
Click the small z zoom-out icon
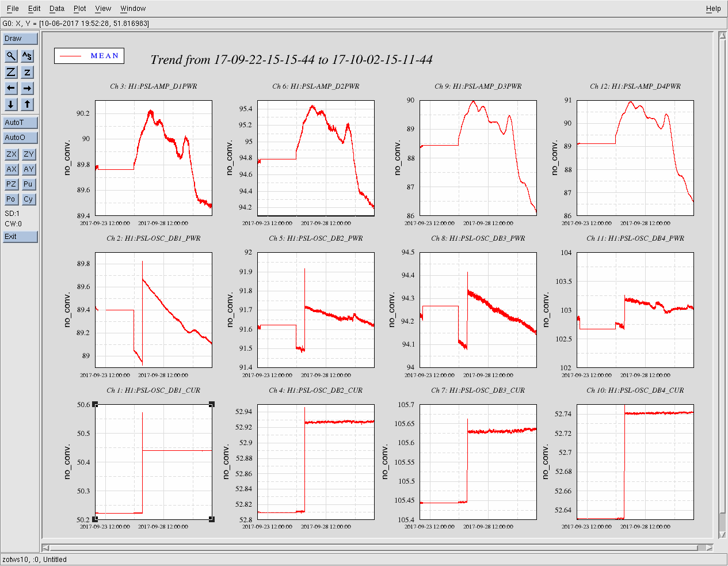(x=27, y=72)
